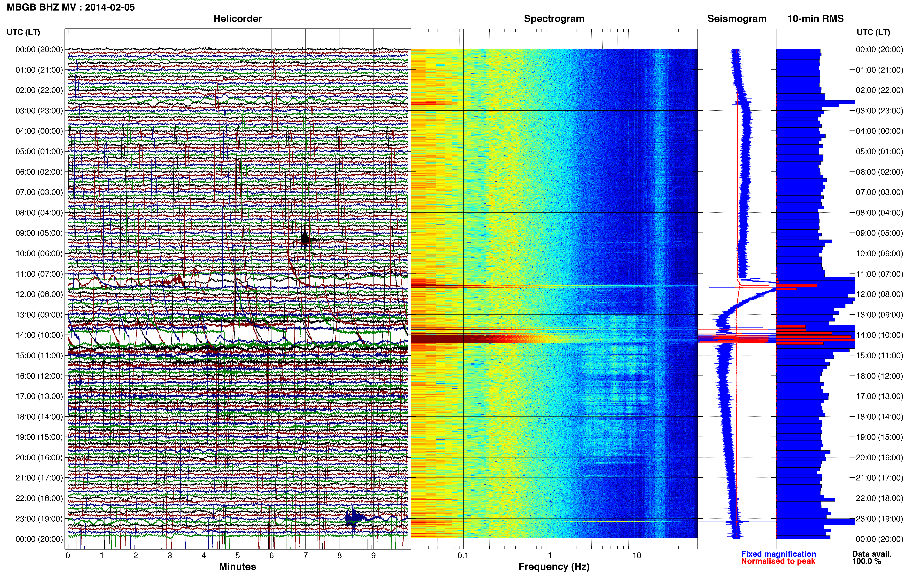Screen dimensions: 924x578
Task: Click '06:00 (02:00)' on the left time axis
Action: [39, 172]
